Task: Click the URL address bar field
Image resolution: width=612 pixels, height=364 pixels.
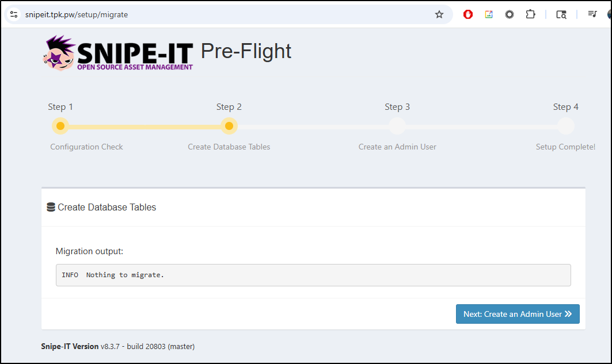Action: coord(230,14)
